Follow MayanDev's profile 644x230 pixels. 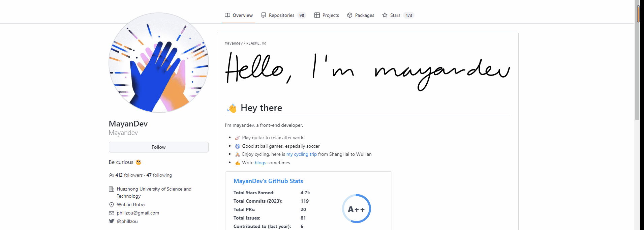pyautogui.click(x=159, y=147)
